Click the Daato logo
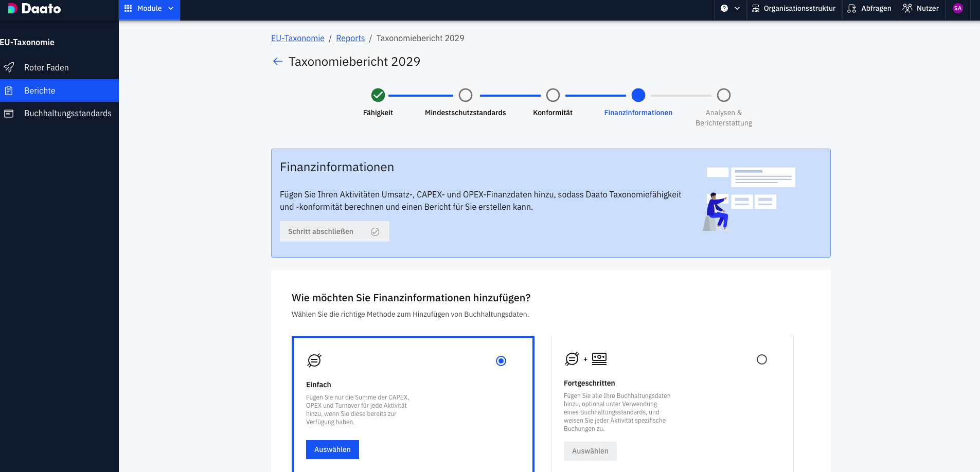The height and width of the screenshot is (472, 980). [34, 8]
